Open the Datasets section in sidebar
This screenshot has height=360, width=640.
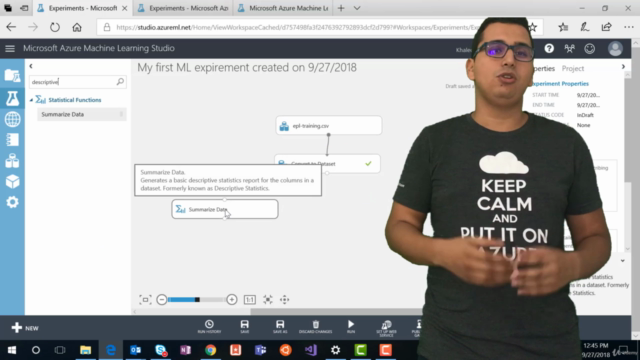coord(12,161)
